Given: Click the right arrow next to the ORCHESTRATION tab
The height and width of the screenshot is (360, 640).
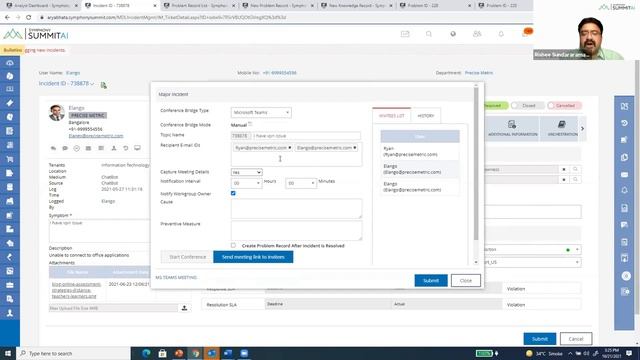Looking at the screenshot, I should (x=582, y=129).
